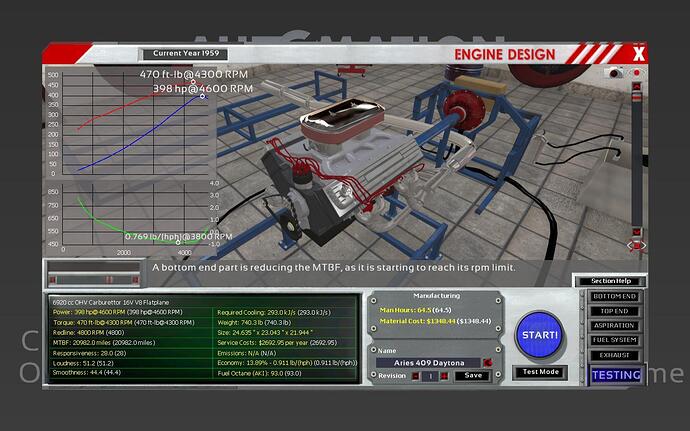The width and height of the screenshot is (690, 431).
Task: Click the double-arrow rotate view icon
Action: (x=634, y=245)
